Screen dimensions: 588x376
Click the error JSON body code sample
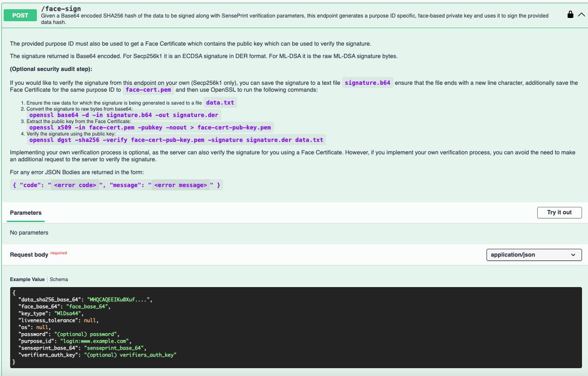(x=117, y=185)
